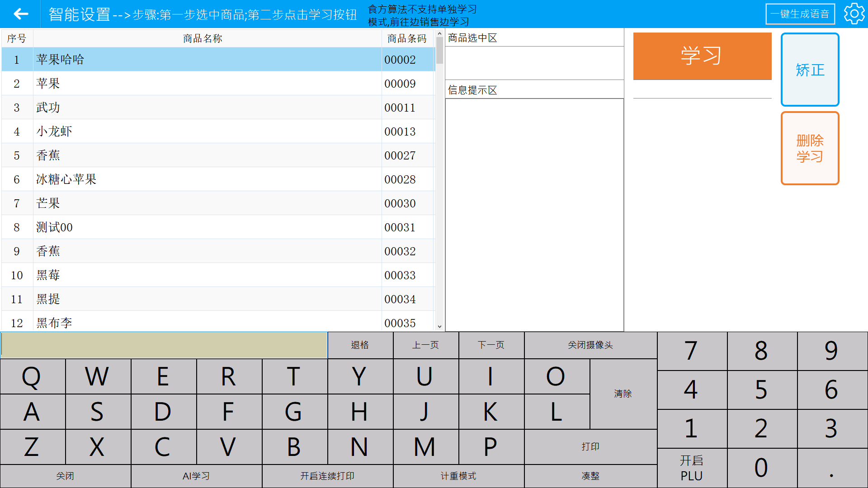Go to 下一页 next page
This screenshot has width=868, height=488.
click(x=491, y=345)
